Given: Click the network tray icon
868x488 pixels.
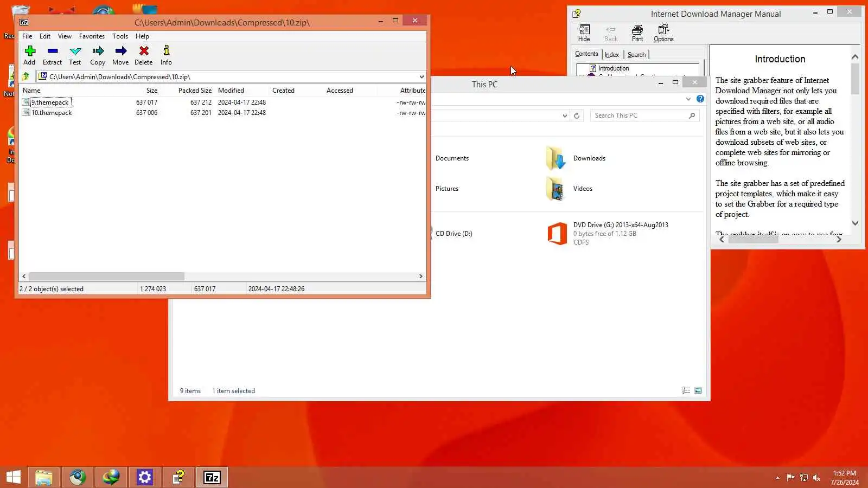Looking at the screenshot, I should 804,478.
